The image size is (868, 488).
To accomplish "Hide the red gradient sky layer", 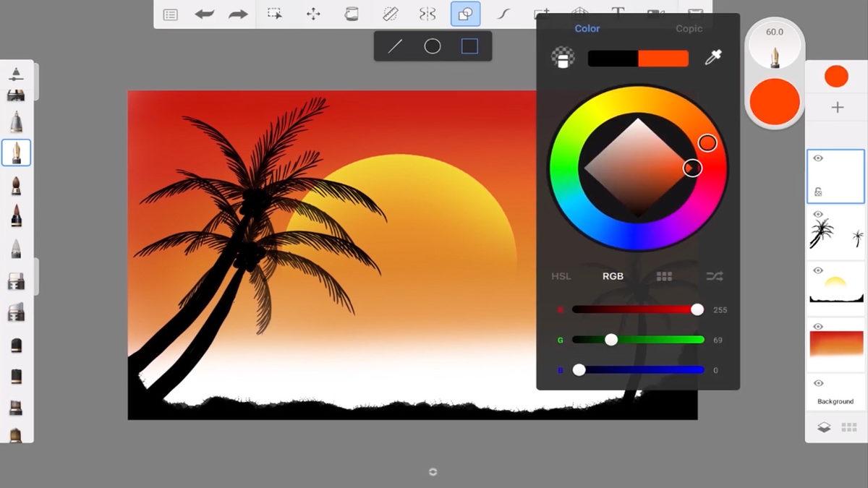I will point(818,327).
